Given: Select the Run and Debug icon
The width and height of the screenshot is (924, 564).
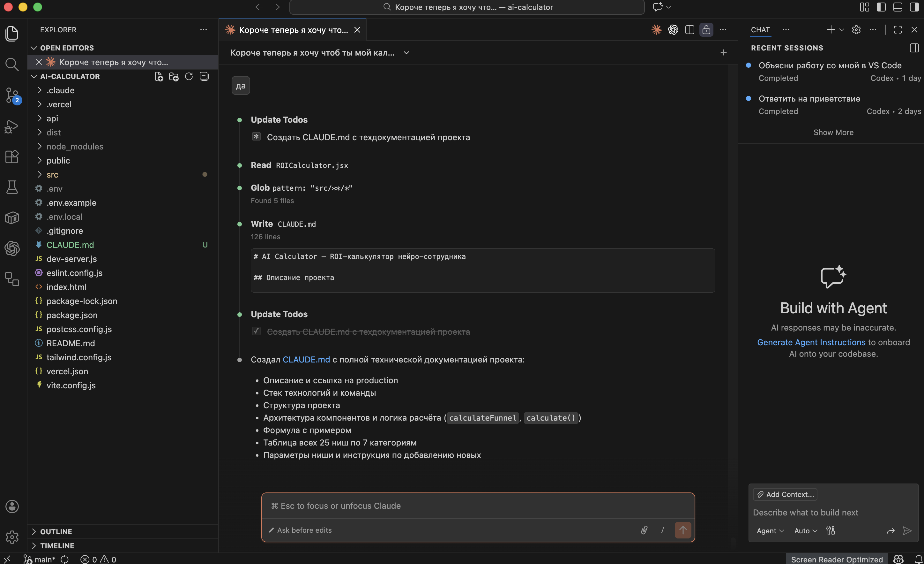Looking at the screenshot, I should (12, 126).
